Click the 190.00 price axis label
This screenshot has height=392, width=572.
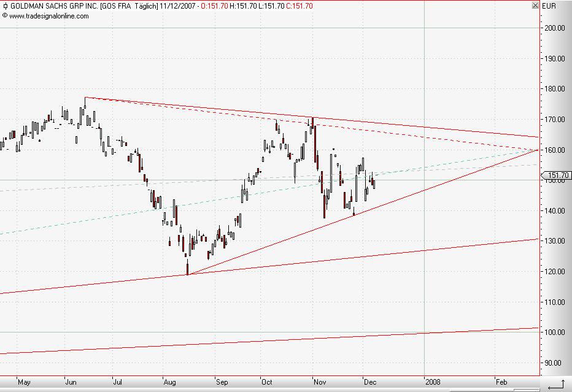click(554, 59)
